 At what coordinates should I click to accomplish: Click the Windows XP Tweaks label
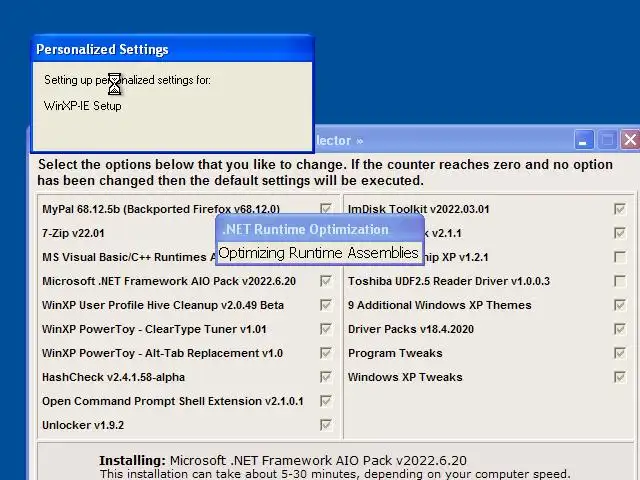point(405,377)
